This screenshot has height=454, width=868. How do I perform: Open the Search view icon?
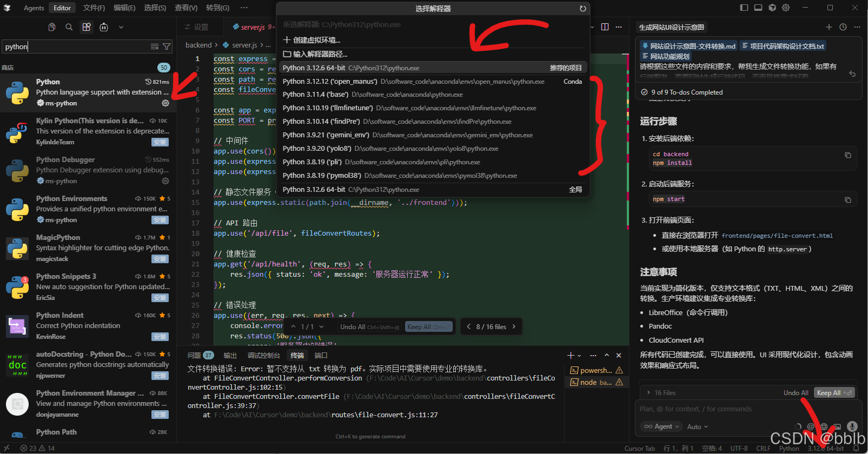pos(69,27)
